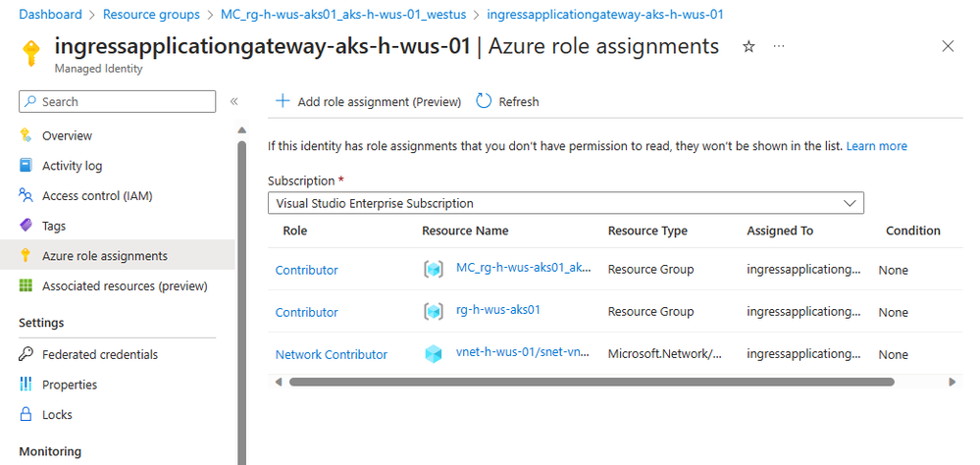Click the Assigned To column header

point(780,231)
